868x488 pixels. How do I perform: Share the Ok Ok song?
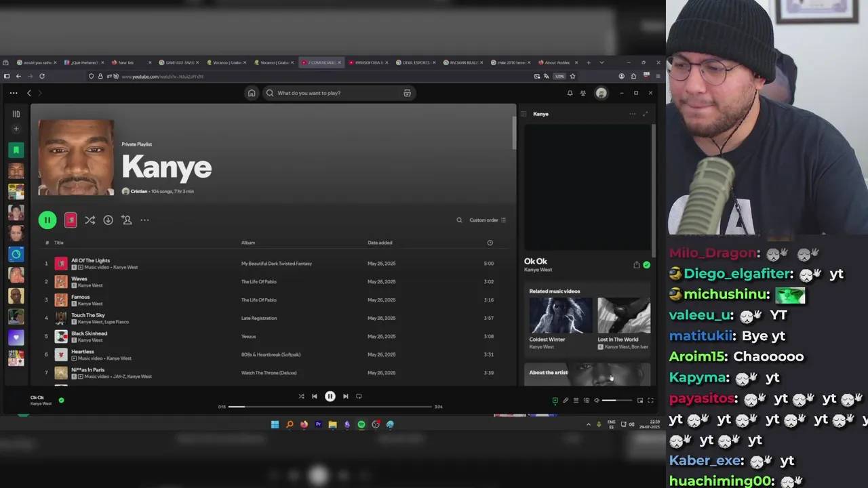tap(636, 265)
